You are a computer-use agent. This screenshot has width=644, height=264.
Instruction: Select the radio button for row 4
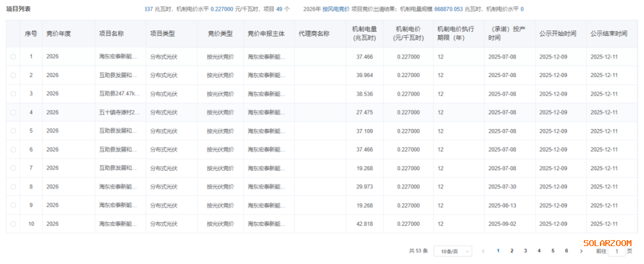pyautogui.click(x=13, y=112)
